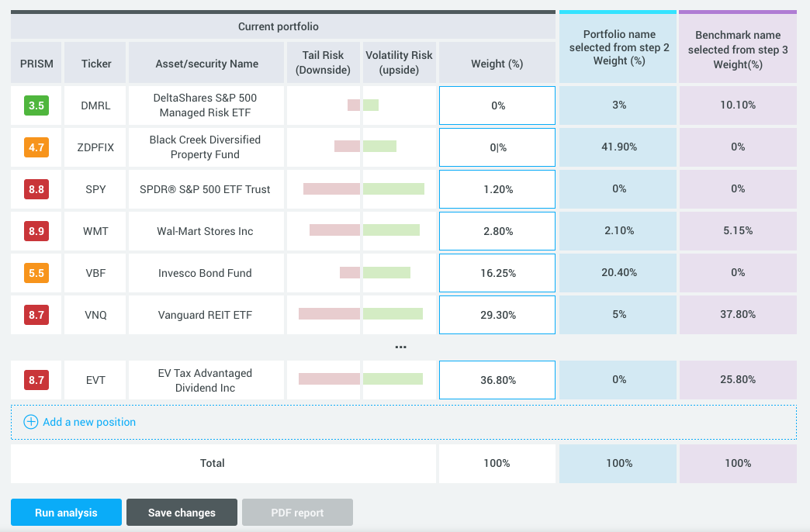This screenshot has height=532, width=810.
Task: Click the 8.7 PRISM badge beside EVT
Action: click(x=36, y=379)
